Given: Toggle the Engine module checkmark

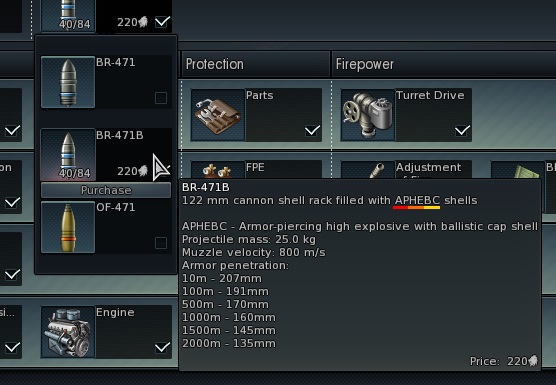Looking at the screenshot, I should coord(162,347).
